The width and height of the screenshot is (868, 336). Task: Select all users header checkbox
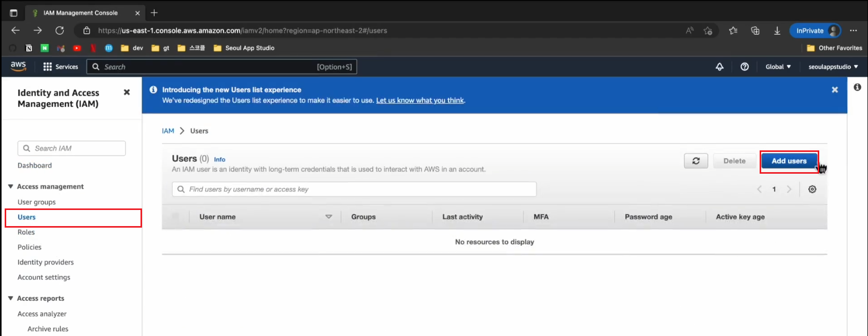176,217
